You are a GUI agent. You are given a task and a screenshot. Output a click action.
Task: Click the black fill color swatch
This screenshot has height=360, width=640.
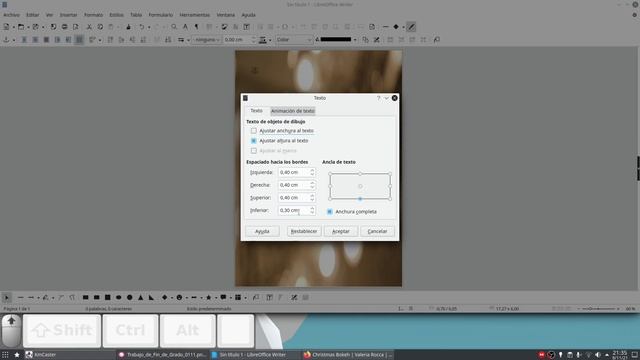pyautogui.click(x=336, y=40)
